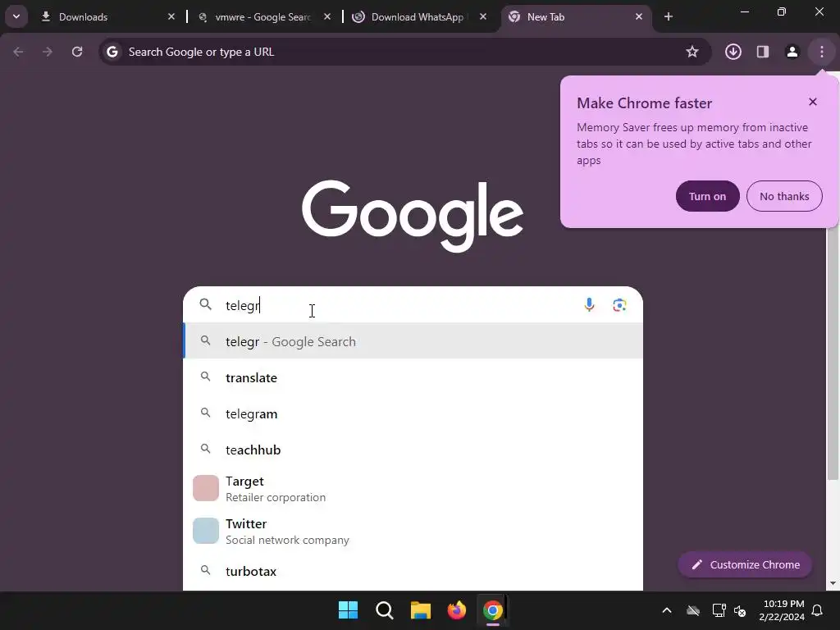This screenshot has height=630, width=840.
Task: Pick the Target retailer corporation suggestion
Action: pos(413,489)
